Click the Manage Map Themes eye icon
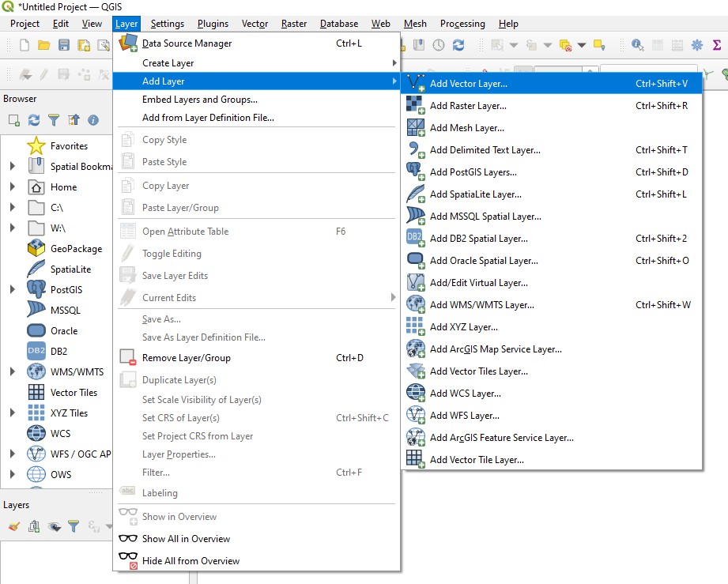 (x=54, y=526)
